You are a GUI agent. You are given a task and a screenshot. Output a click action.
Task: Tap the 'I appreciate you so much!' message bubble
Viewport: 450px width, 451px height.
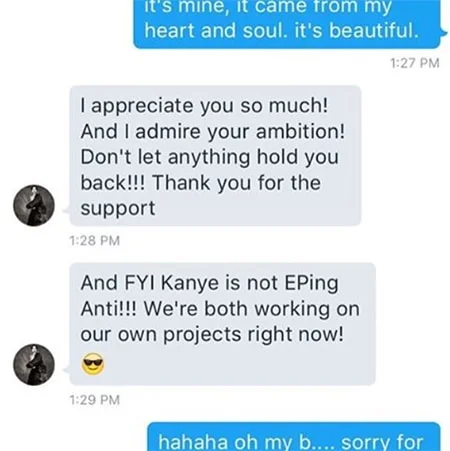point(215,156)
